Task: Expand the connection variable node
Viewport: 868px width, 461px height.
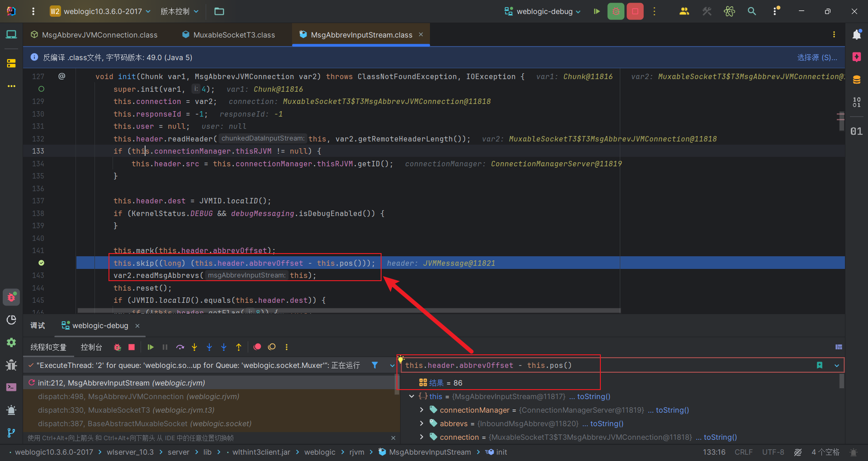Action: point(421,437)
